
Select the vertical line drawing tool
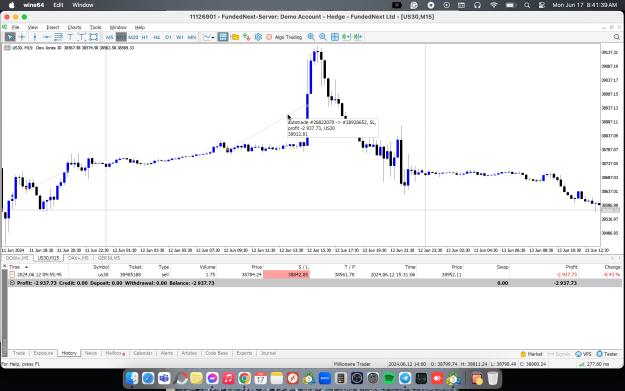(35, 37)
